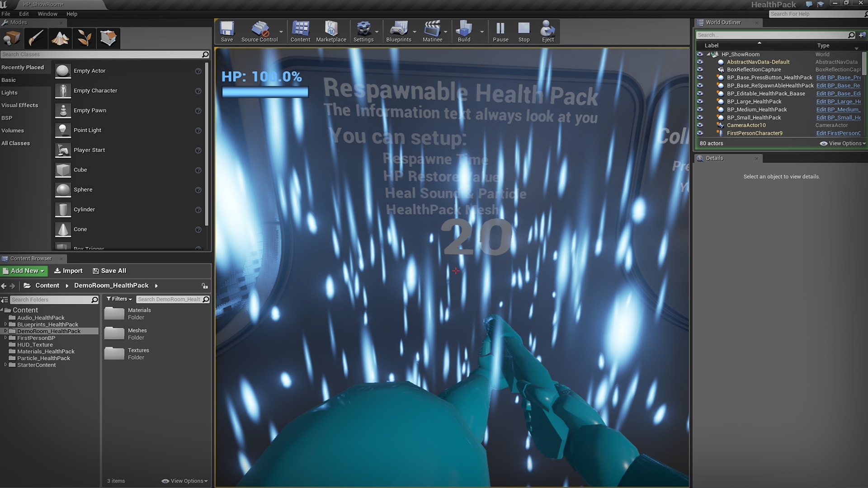Click the World Outliner search field
The height and width of the screenshot is (488, 868).
(x=769, y=35)
